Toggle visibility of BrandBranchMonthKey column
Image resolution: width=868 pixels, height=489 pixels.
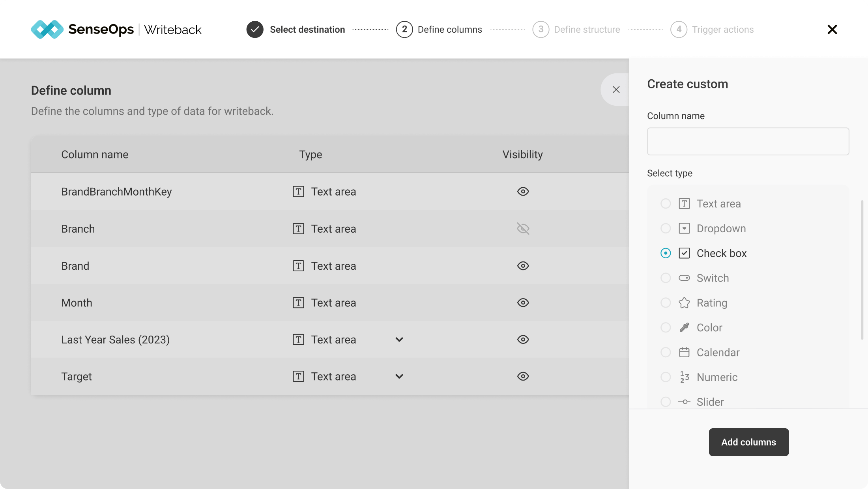tap(523, 192)
